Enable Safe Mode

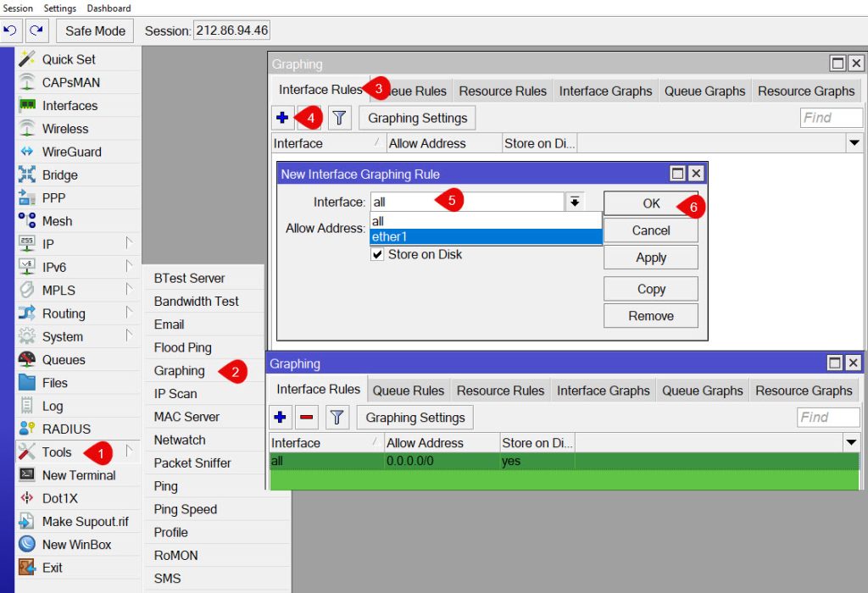tap(94, 30)
